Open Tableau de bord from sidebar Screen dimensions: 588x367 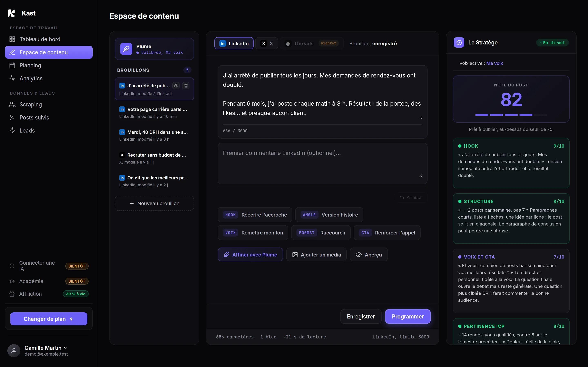pyautogui.click(x=49, y=39)
